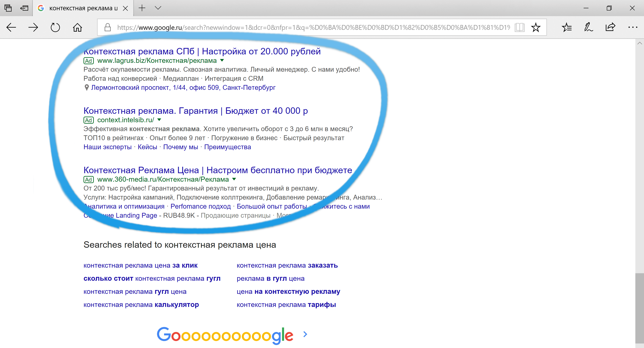Screen dimensions: 644x348
Task: Open the Лермонтовский проспект address link
Action: tap(183, 88)
